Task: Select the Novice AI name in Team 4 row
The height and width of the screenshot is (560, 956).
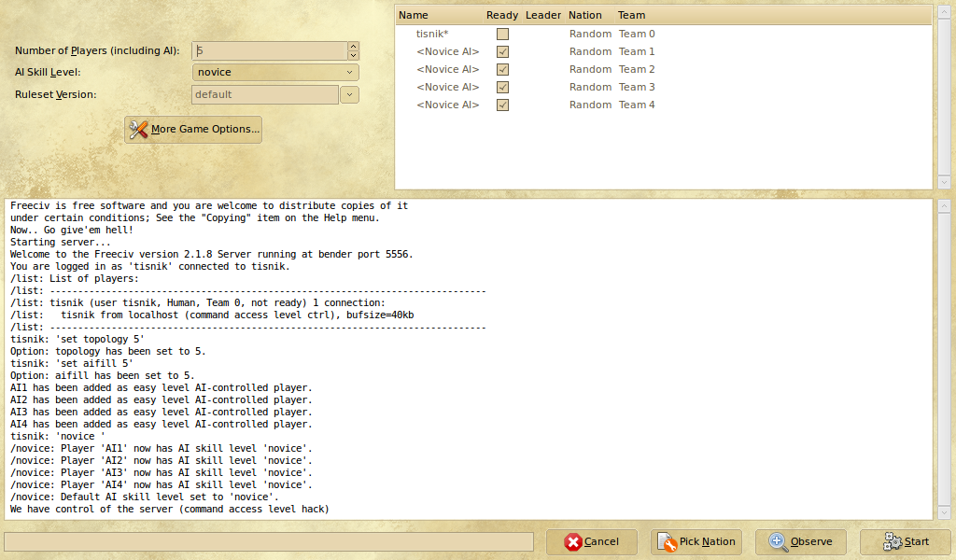Action: 447,105
